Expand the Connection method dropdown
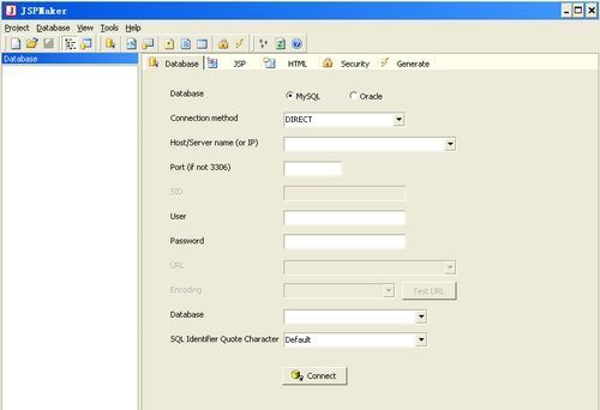The width and height of the screenshot is (600, 410). pos(399,120)
